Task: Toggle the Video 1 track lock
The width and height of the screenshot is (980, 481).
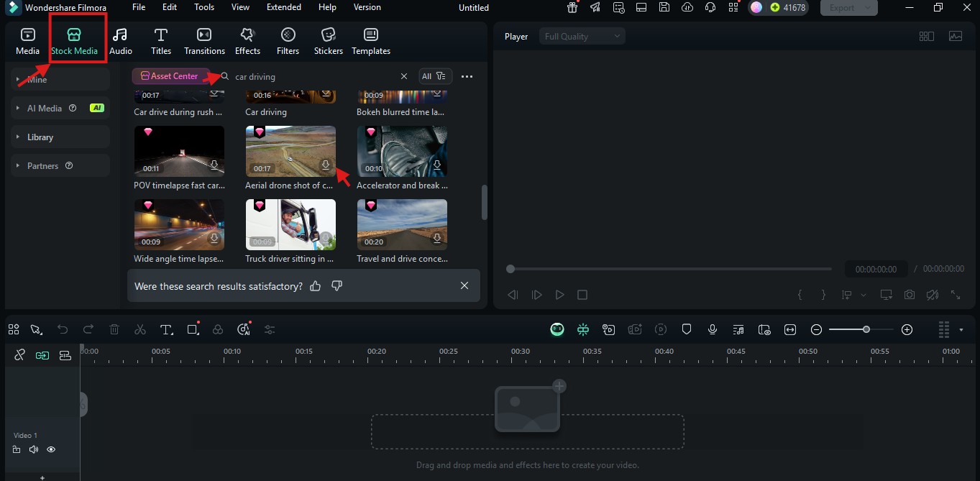Action: (x=17, y=449)
